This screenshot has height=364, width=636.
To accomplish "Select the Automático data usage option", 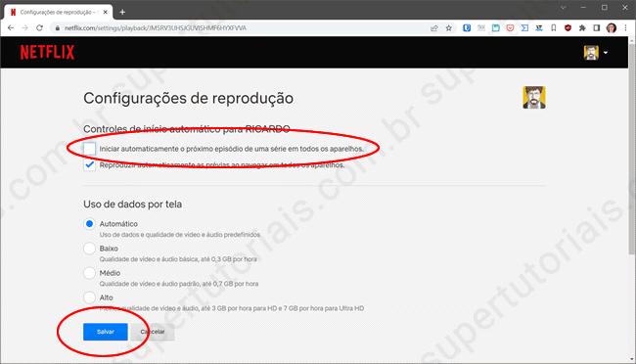I will [90, 224].
